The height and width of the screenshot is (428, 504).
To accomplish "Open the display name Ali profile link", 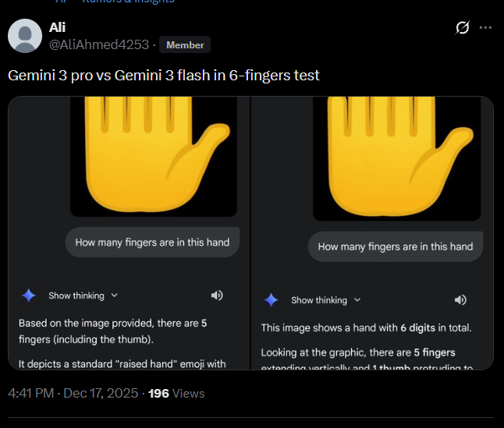I will [x=57, y=28].
